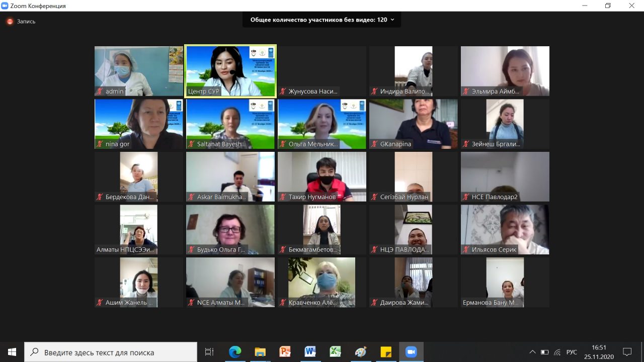The image size is (644, 362).
Task: Click the red recording indicator icon
Action: 10,22
